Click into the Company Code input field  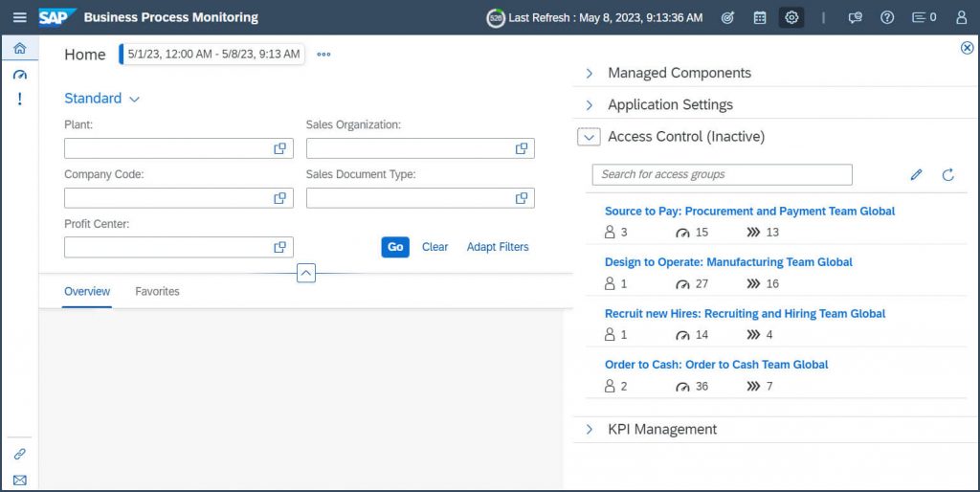[179, 197]
